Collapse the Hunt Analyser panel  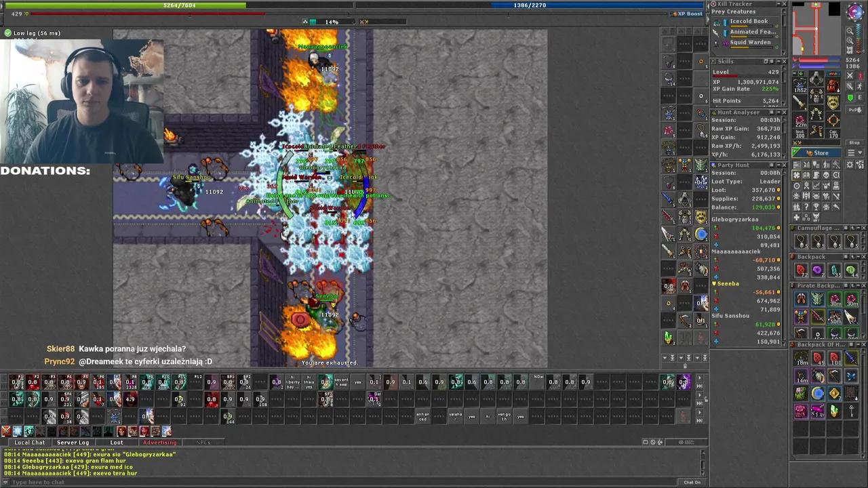(x=777, y=113)
